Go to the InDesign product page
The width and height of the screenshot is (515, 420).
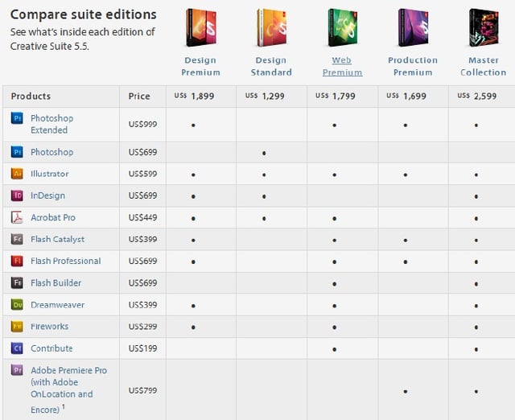pyautogui.click(x=48, y=196)
